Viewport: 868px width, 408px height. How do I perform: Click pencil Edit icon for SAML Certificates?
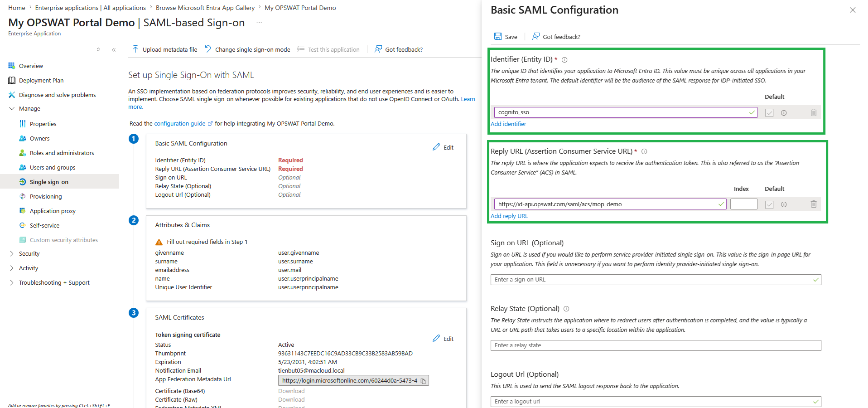coord(436,339)
